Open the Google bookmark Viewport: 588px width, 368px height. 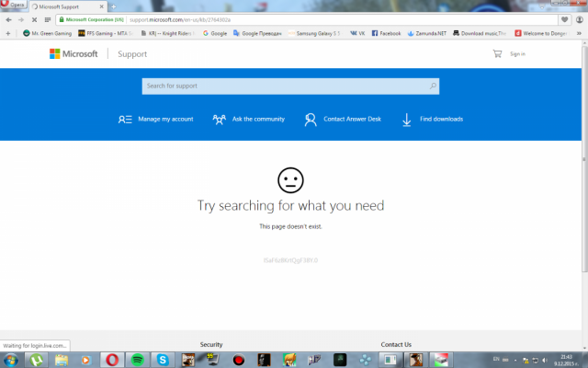click(x=214, y=33)
